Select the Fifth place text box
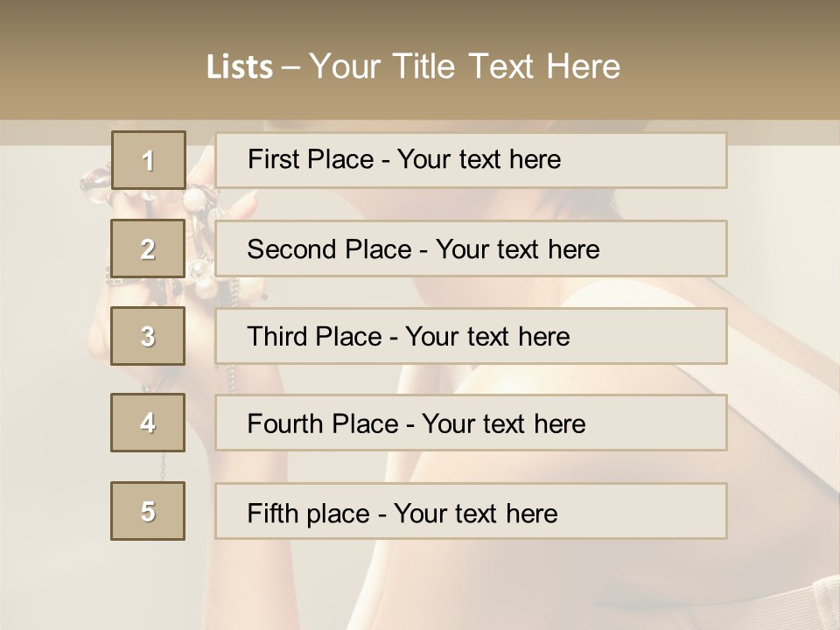The width and height of the screenshot is (840, 630). click(x=471, y=511)
